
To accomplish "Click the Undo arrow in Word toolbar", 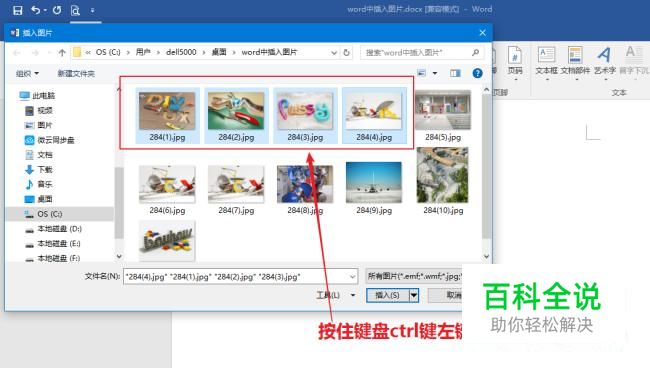I will point(36,10).
